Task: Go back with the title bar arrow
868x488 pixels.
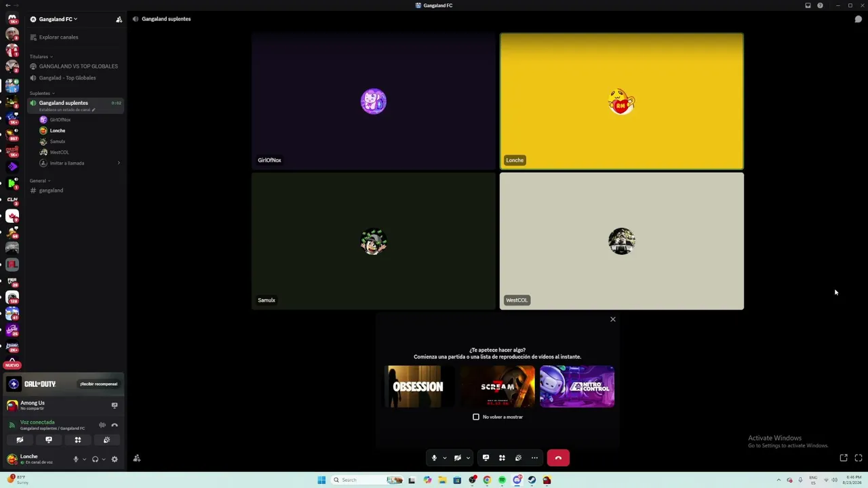Action: [x=8, y=5]
